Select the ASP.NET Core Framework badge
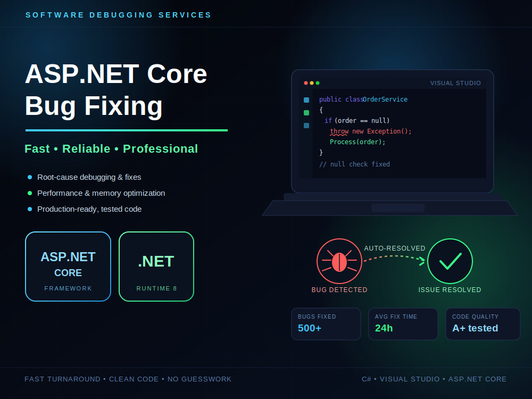The height and width of the screenshot is (399, 532). [68, 267]
